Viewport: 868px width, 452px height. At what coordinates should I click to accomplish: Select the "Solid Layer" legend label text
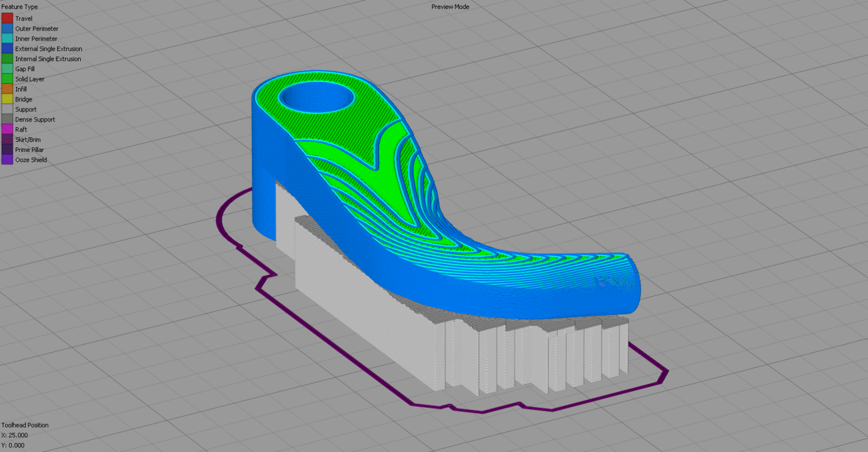pyautogui.click(x=30, y=79)
